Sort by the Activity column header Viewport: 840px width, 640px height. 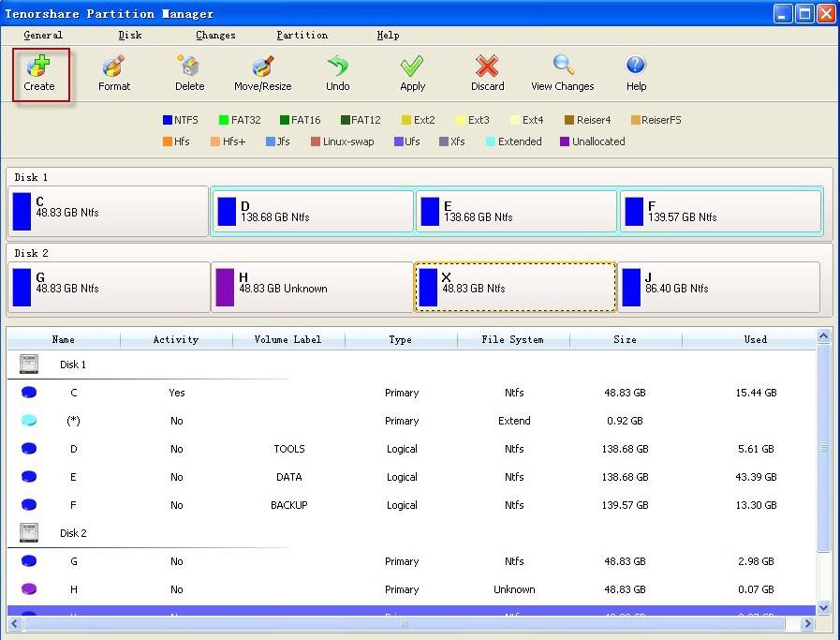176,339
